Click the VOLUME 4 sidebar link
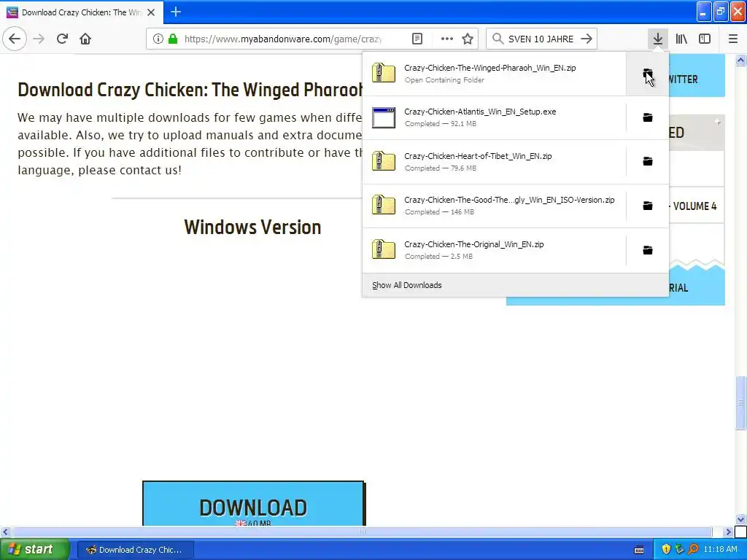 tap(694, 206)
